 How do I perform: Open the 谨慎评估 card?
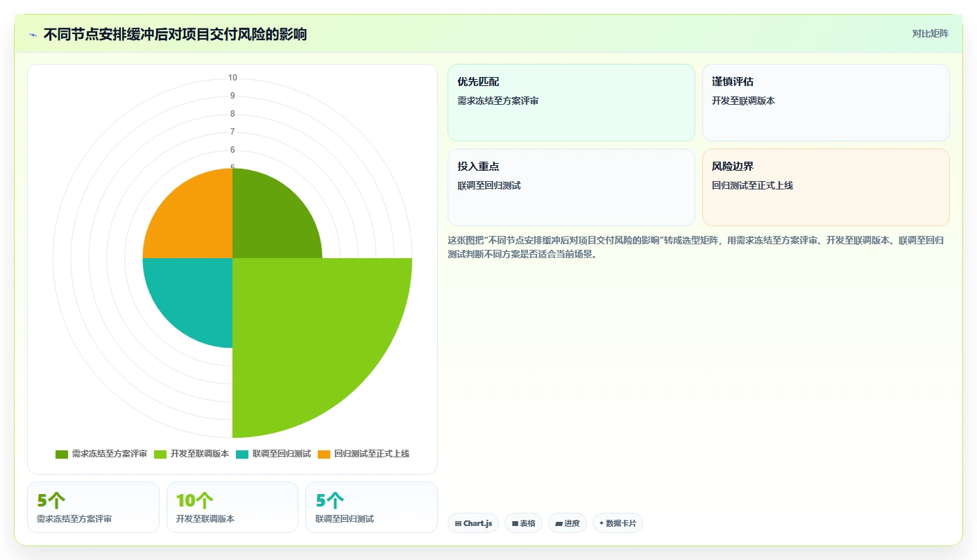tap(826, 103)
